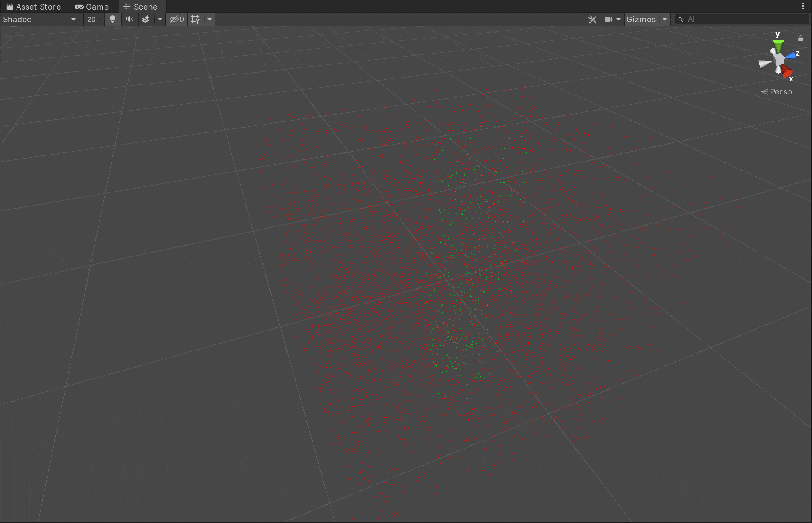The width and height of the screenshot is (812, 523).
Task: Toggle scene gizmo rotation lock
Action: coord(801,38)
